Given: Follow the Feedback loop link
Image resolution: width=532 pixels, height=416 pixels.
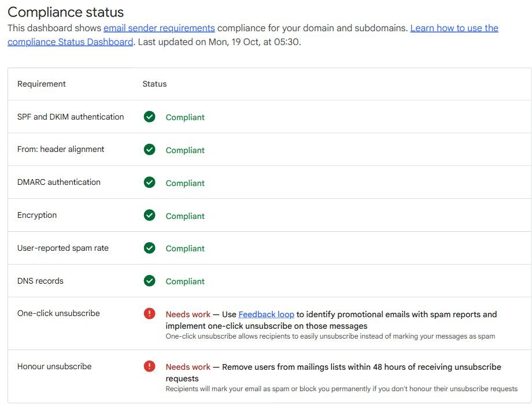Looking at the screenshot, I should pyautogui.click(x=266, y=314).
